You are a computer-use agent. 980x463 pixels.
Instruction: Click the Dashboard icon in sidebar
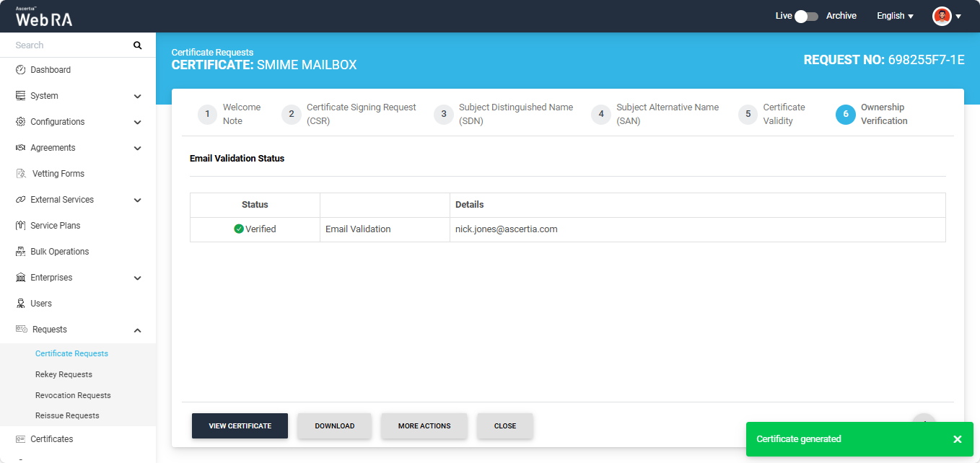pos(21,70)
